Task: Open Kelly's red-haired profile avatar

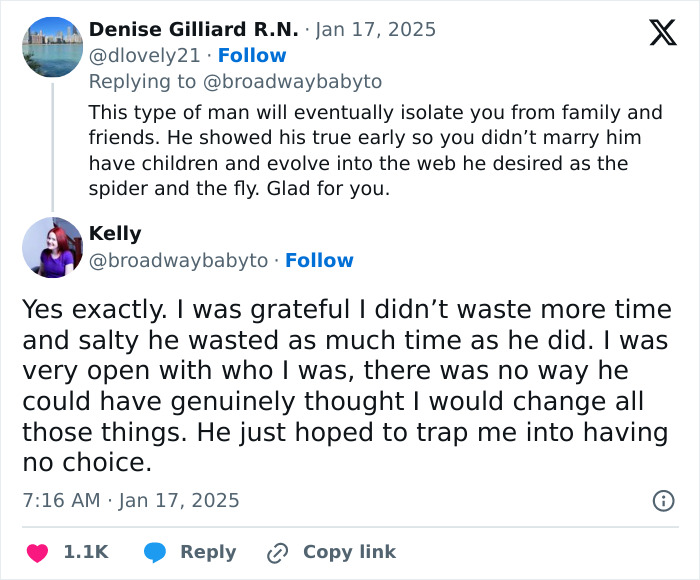Action: 52,247
